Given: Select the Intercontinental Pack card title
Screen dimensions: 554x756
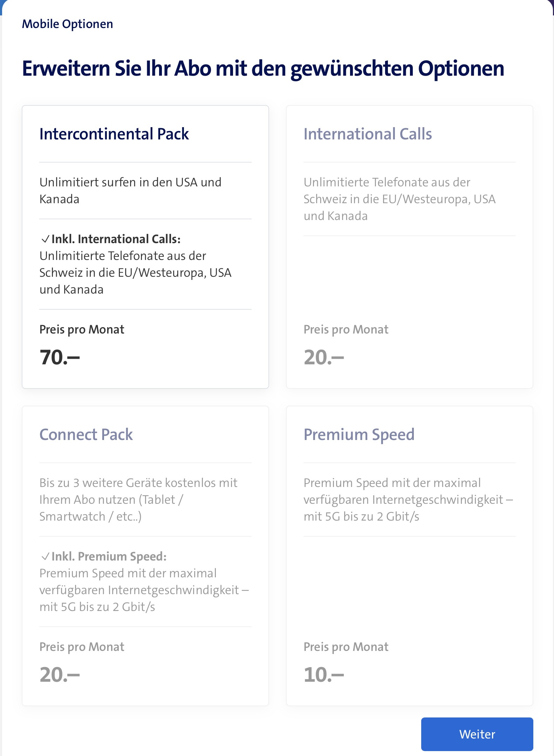Looking at the screenshot, I should [x=114, y=134].
